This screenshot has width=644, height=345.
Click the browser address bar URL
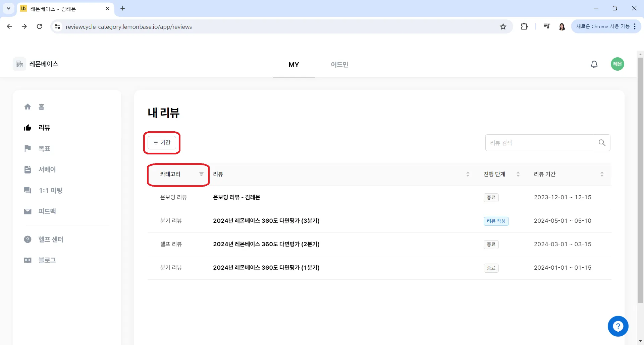[x=129, y=27]
